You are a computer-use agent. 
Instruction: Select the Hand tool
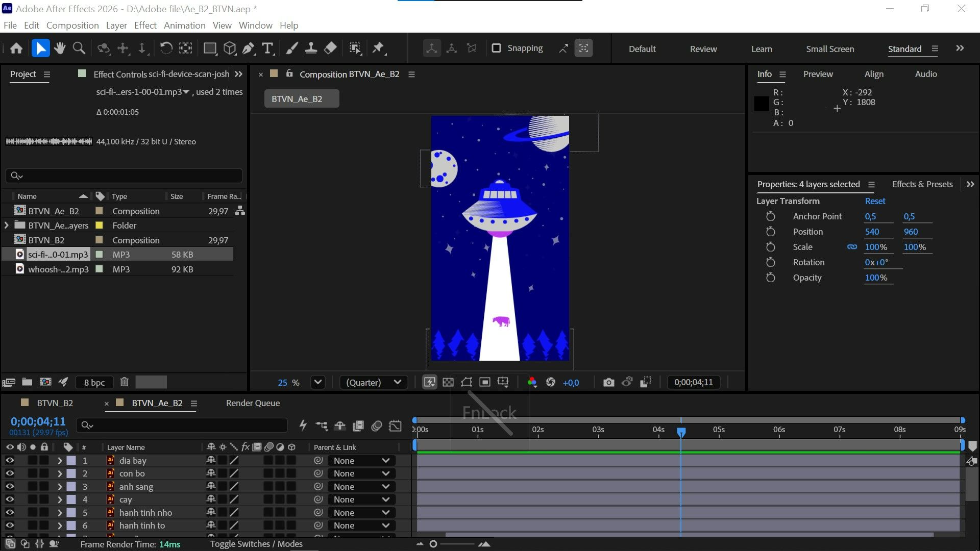point(60,48)
